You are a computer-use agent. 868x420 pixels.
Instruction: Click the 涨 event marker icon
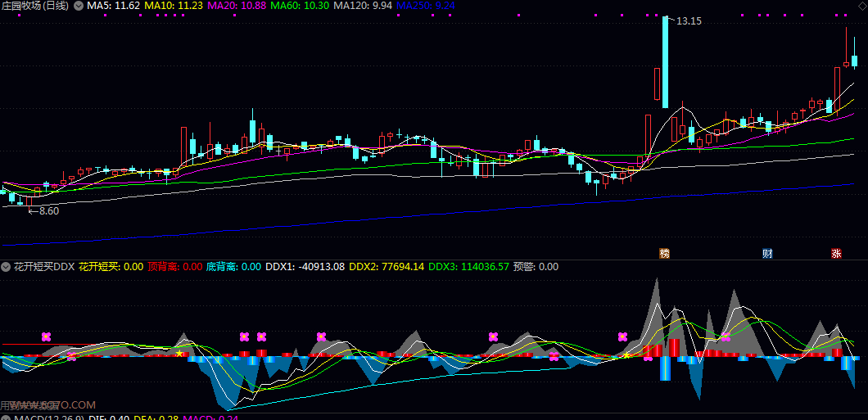point(836,253)
